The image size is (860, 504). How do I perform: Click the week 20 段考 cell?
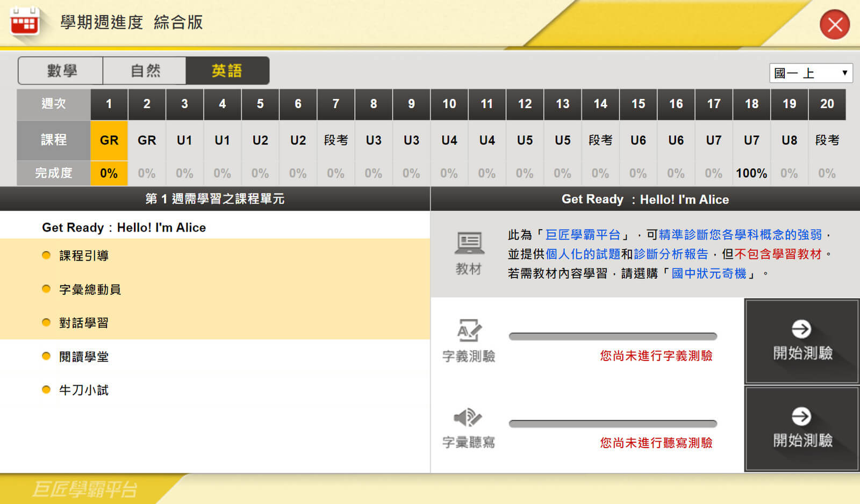[x=827, y=140]
